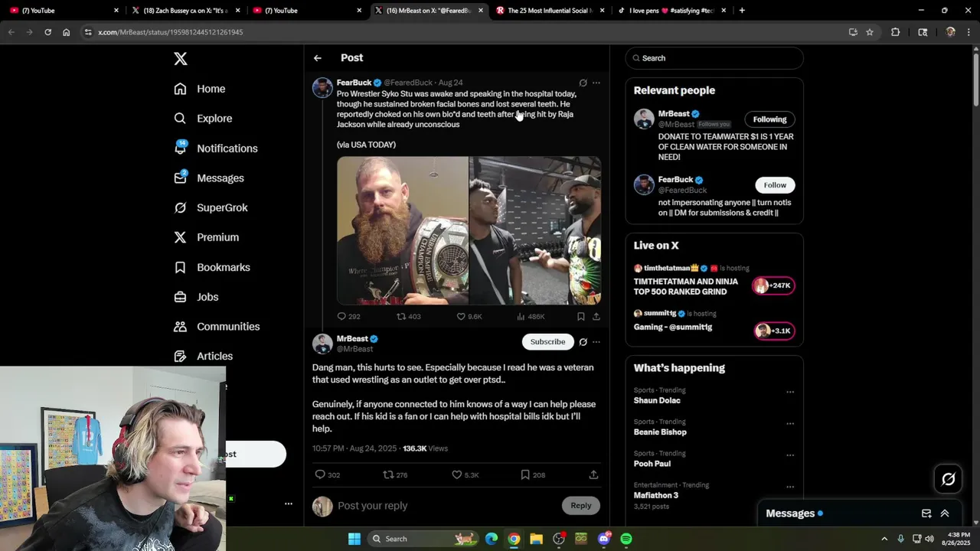Open more options for Mafiathon 3 trend

tap(790, 486)
